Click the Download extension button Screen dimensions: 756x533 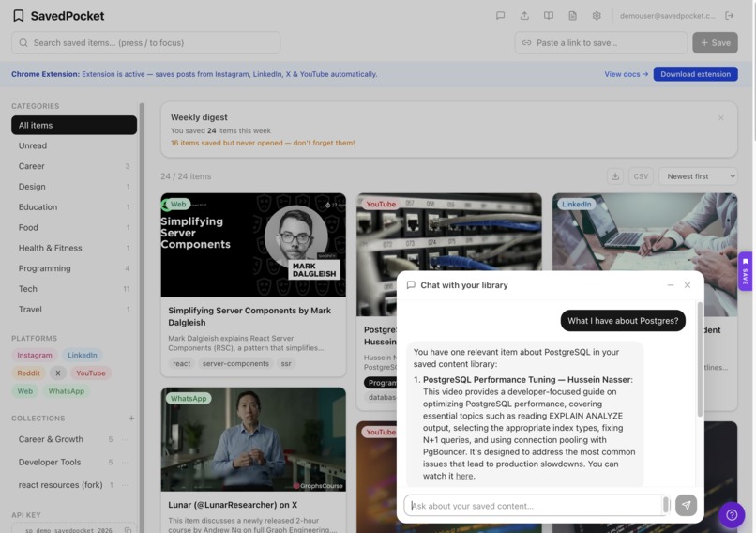[695, 74]
